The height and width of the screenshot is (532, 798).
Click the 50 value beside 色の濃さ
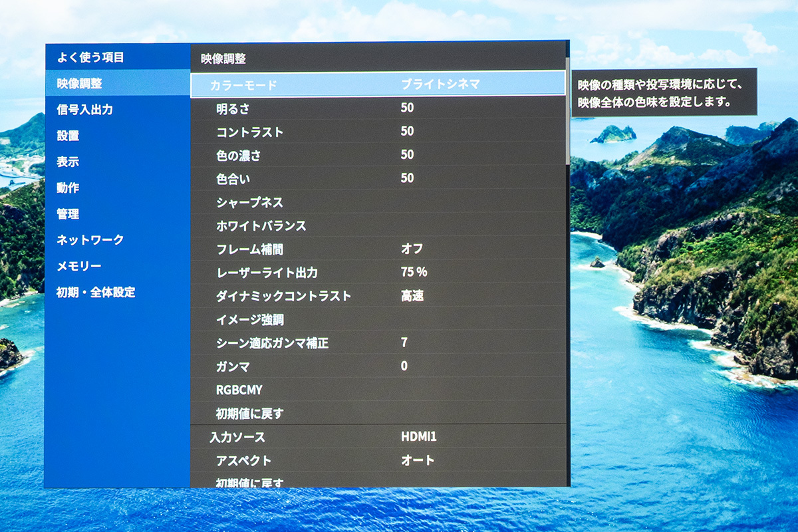pos(407,154)
